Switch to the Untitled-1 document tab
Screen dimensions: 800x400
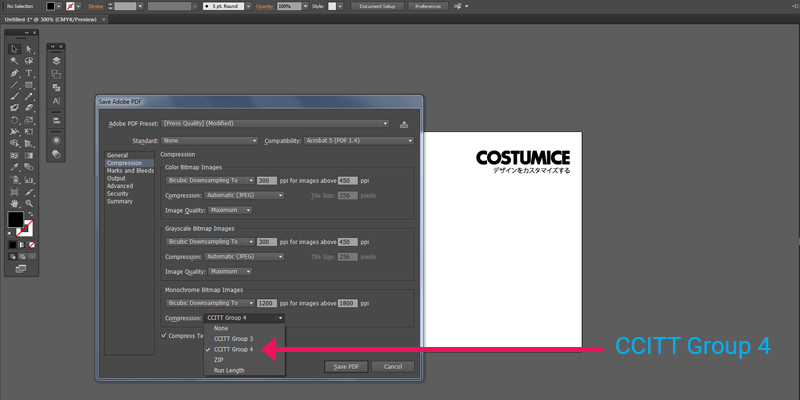(x=53, y=19)
